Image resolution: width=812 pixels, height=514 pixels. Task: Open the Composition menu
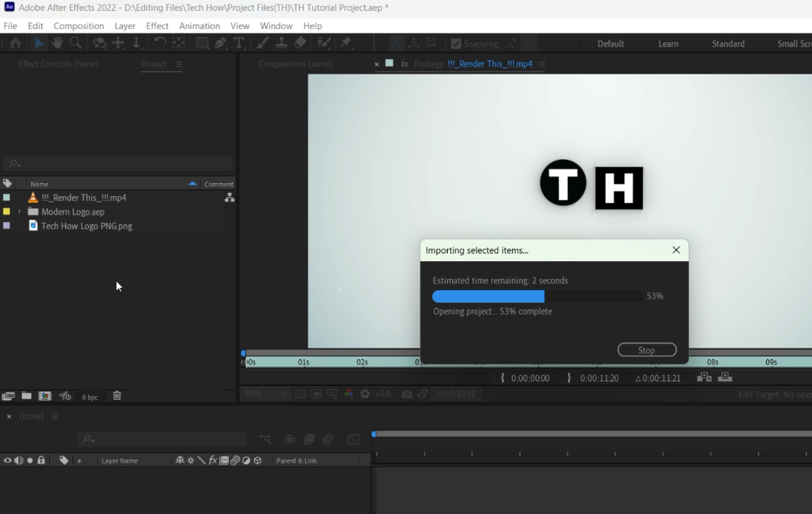click(x=79, y=26)
